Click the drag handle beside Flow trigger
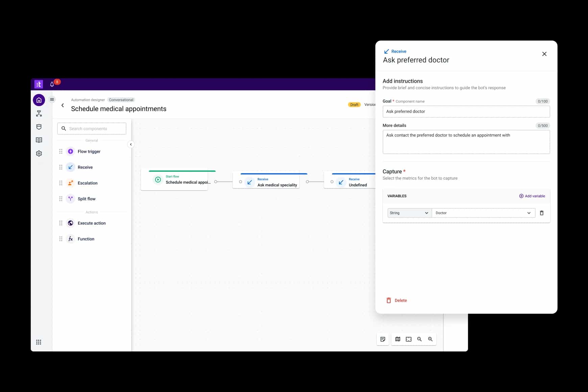Viewport: 588px width, 392px height. pos(61,151)
